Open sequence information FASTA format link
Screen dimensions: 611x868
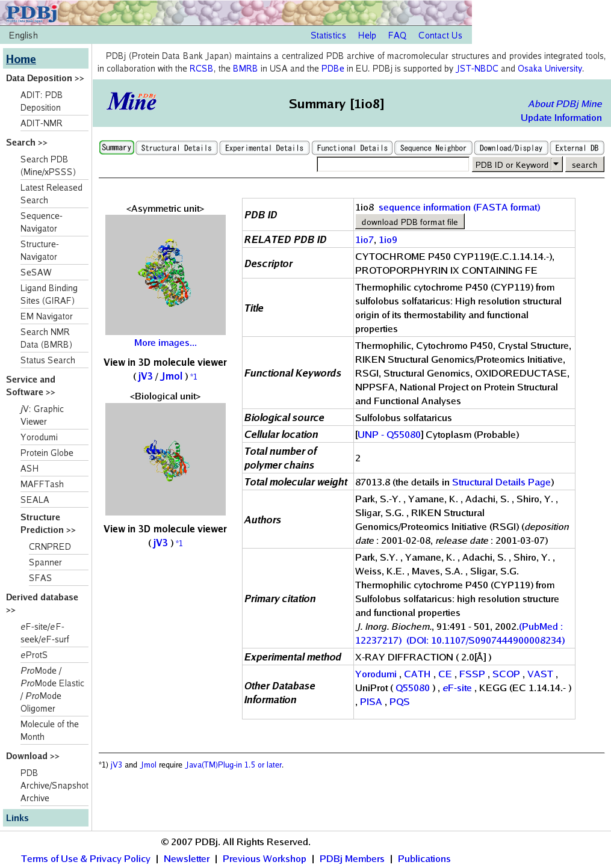click(459, 208)
